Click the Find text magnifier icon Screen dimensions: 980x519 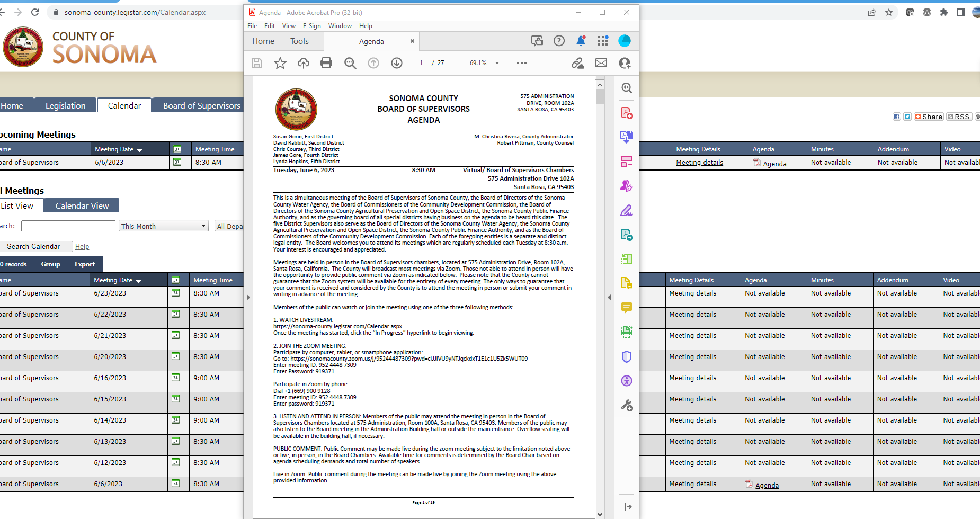[350, 63]
